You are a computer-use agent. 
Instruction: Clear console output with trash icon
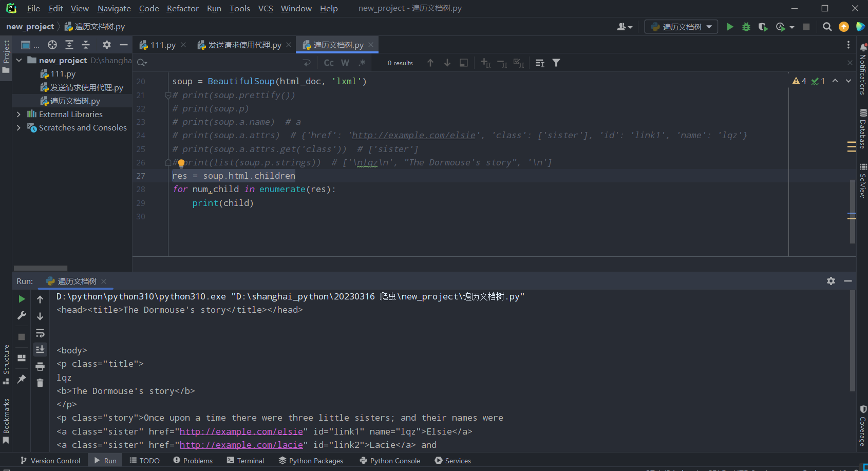coord(40,383)
